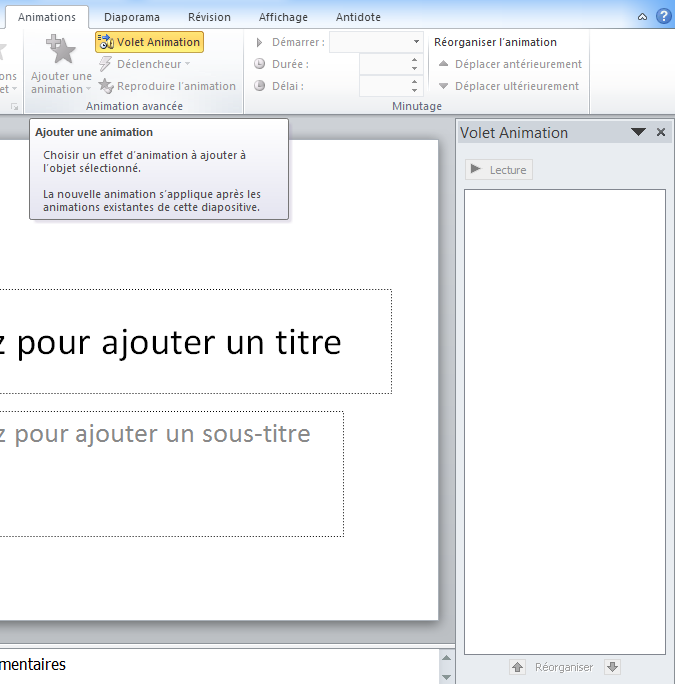Open the PowerPoint help question mark icon
Viewport: 675px width, 684px height.
coord(663,17)
